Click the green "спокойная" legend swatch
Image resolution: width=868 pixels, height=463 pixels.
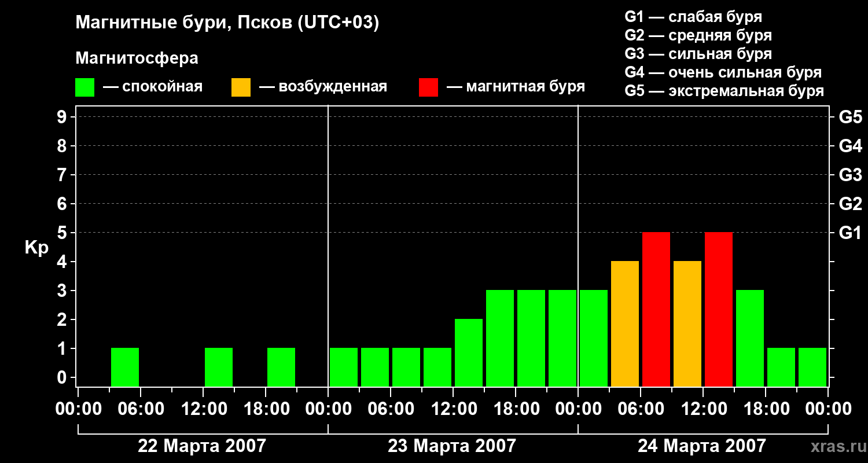point(85,87)
